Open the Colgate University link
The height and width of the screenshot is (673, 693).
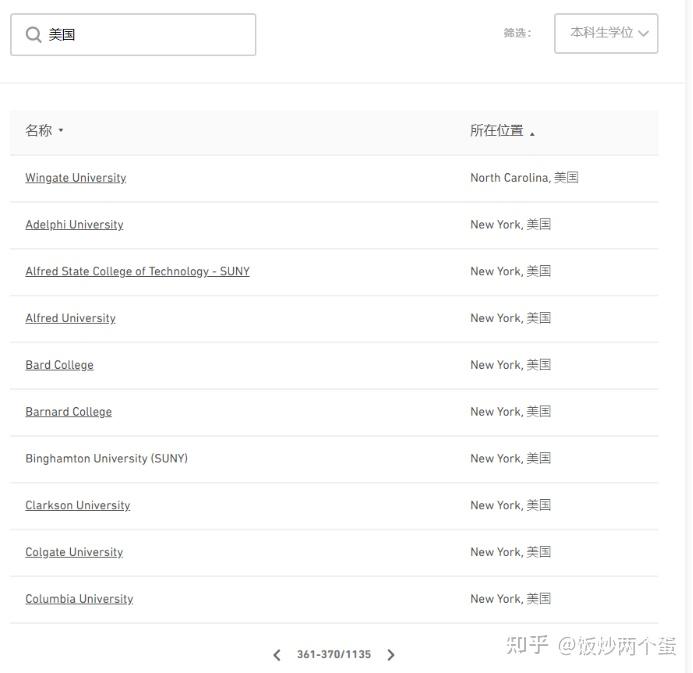(x=74, y=552)
